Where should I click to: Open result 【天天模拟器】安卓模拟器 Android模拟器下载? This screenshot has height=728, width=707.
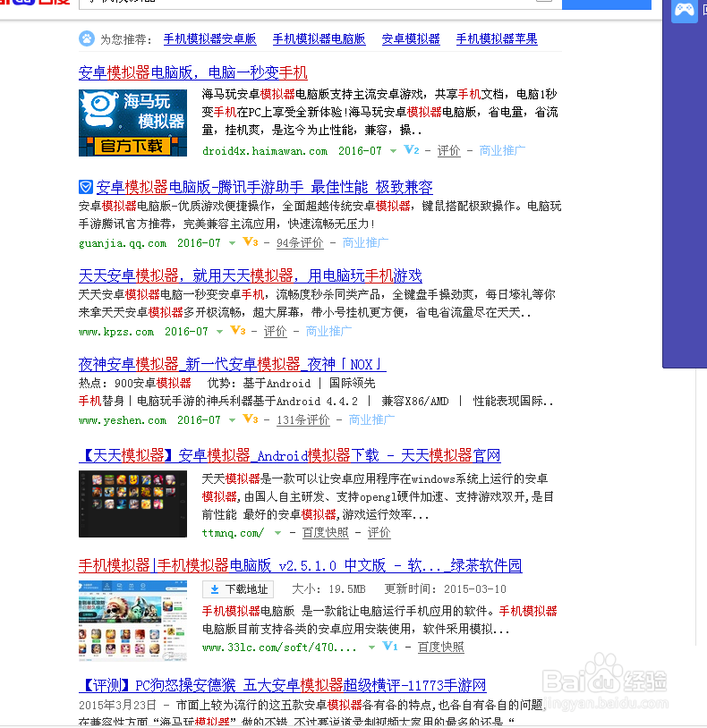(x=289, y=455)
